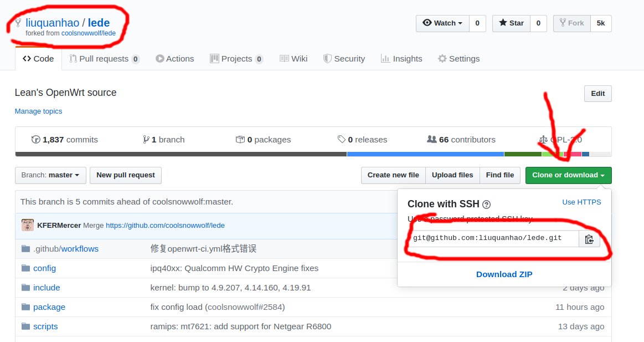Toggle the Clone or download dropdown
Viewport: 644px width, 342px height.
click(569, 175)
